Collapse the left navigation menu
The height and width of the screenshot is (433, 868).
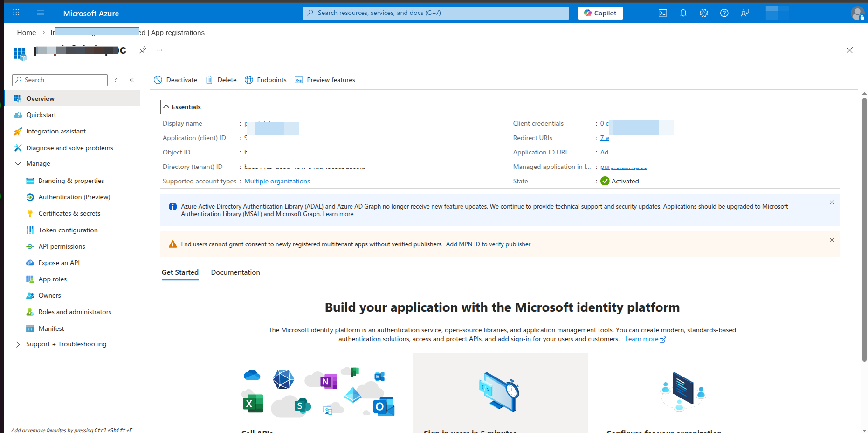click(x=132, y=80)
